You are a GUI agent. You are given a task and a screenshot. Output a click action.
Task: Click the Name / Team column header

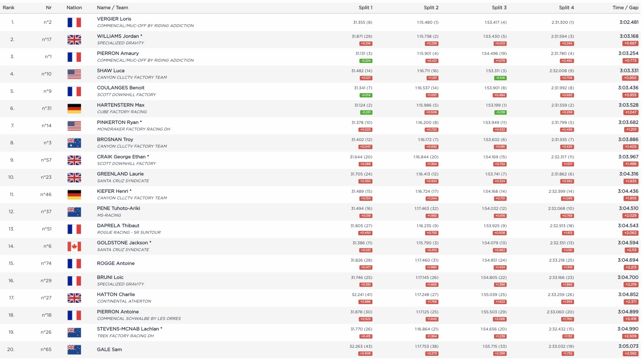(x=112, y=8)
